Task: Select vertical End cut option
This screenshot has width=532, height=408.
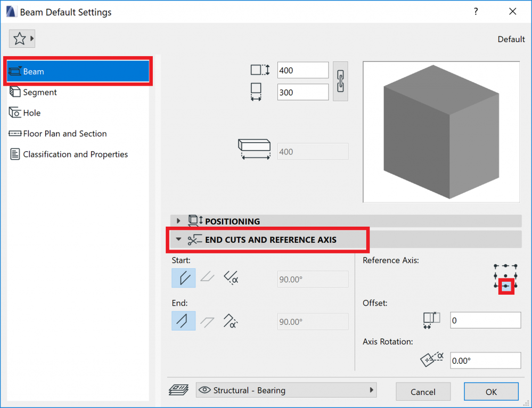Action: [x=184, y=321]
